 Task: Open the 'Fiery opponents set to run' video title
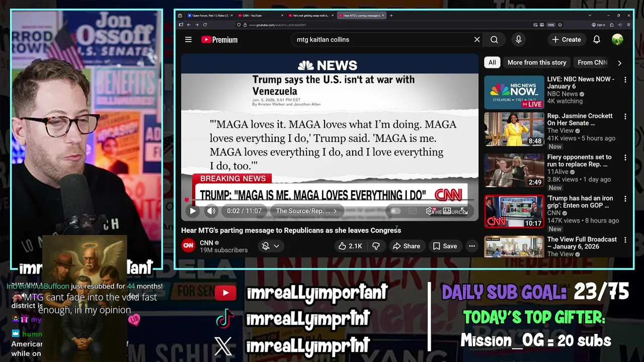pos(579,161)
